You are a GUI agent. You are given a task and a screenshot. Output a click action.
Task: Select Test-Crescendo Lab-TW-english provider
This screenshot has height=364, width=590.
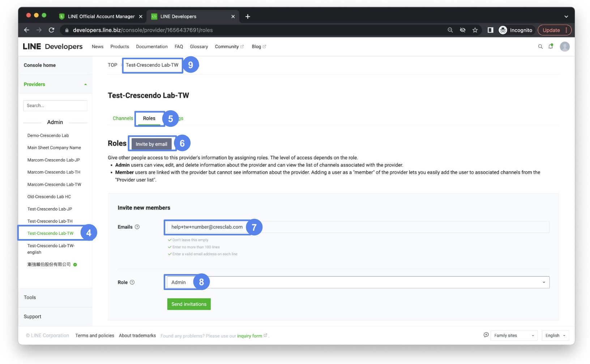pos(51,249)
